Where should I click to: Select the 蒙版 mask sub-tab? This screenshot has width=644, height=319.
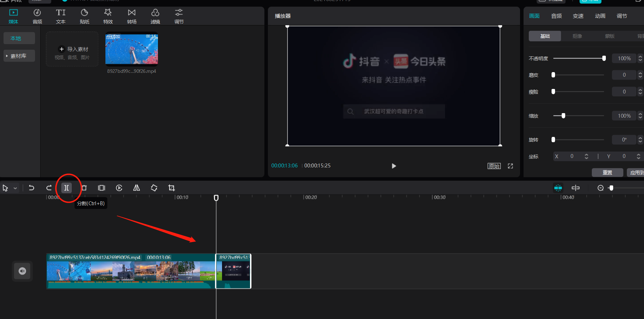[610, 36]
